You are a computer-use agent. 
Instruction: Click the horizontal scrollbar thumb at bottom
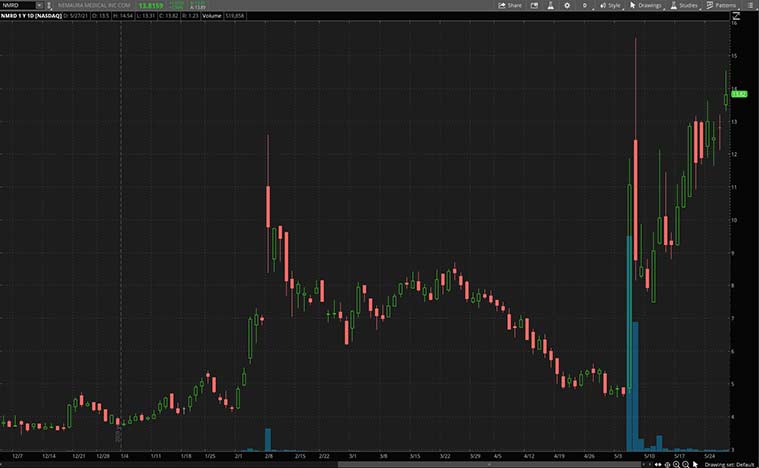pyautogui.click(x=489, y=465)
